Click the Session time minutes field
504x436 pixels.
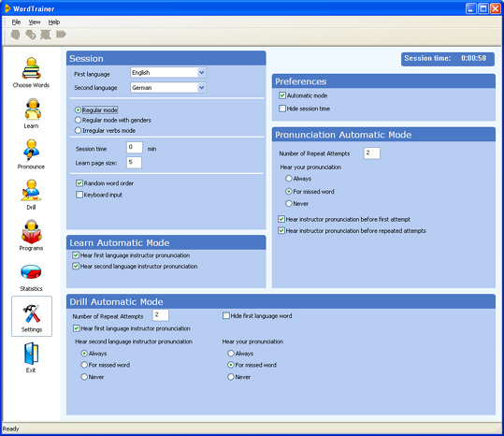click(135, 148)
